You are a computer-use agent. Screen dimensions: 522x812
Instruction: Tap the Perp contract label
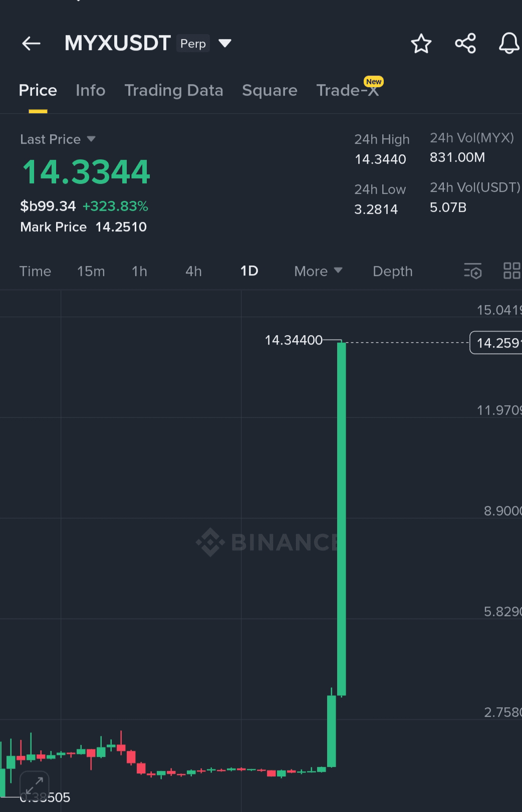tap(193, 44)
